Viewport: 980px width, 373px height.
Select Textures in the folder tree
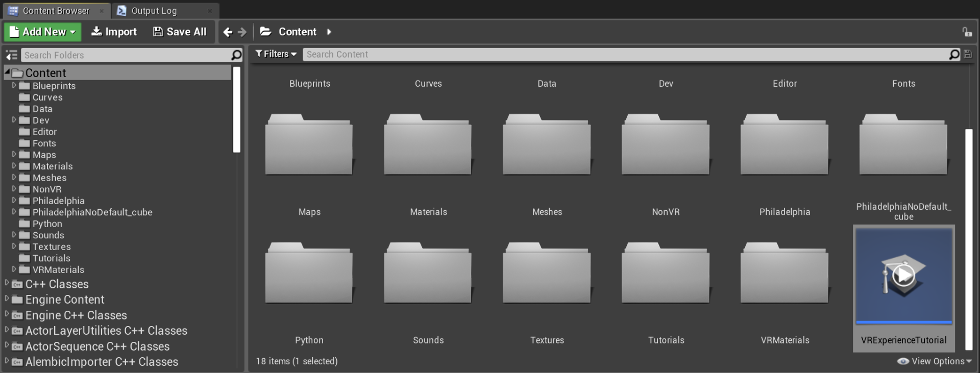pos(52,246)
